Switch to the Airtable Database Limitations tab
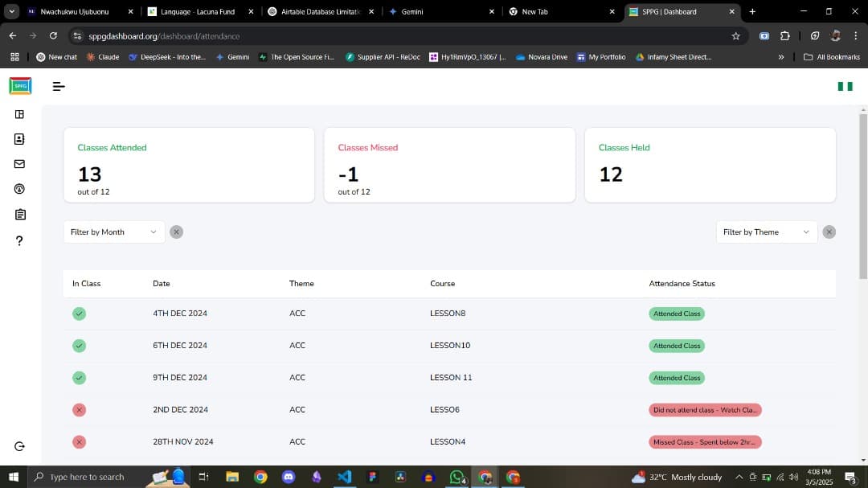 [321, 11]
